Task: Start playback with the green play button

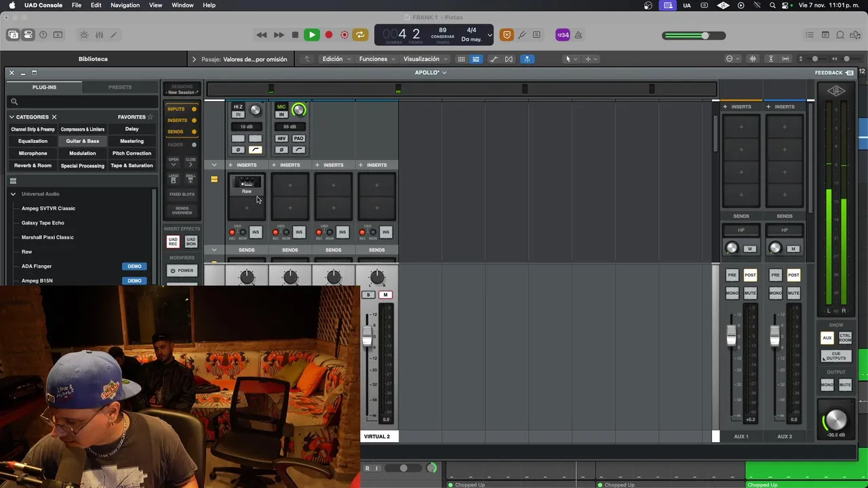Action: pos(312,35)
